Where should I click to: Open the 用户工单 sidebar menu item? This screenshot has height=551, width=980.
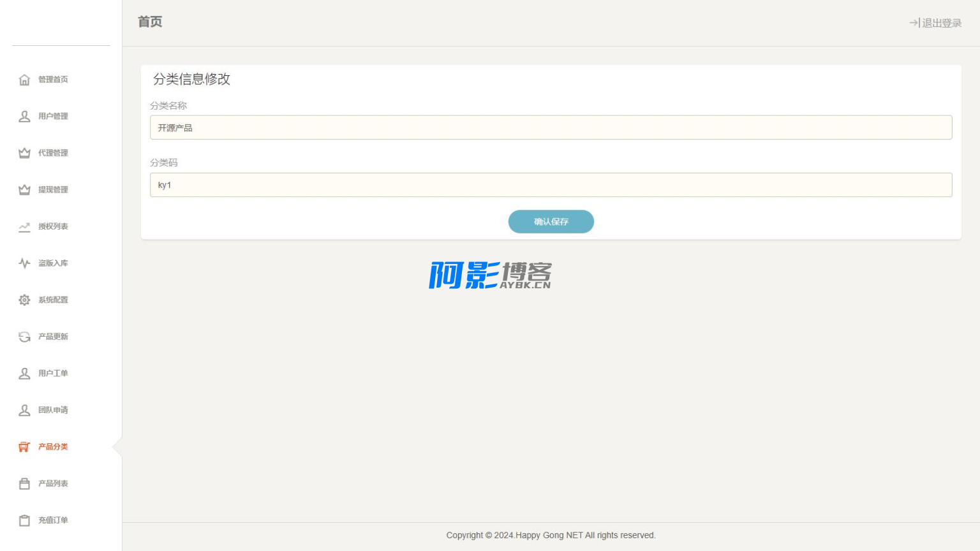(52, 374)
